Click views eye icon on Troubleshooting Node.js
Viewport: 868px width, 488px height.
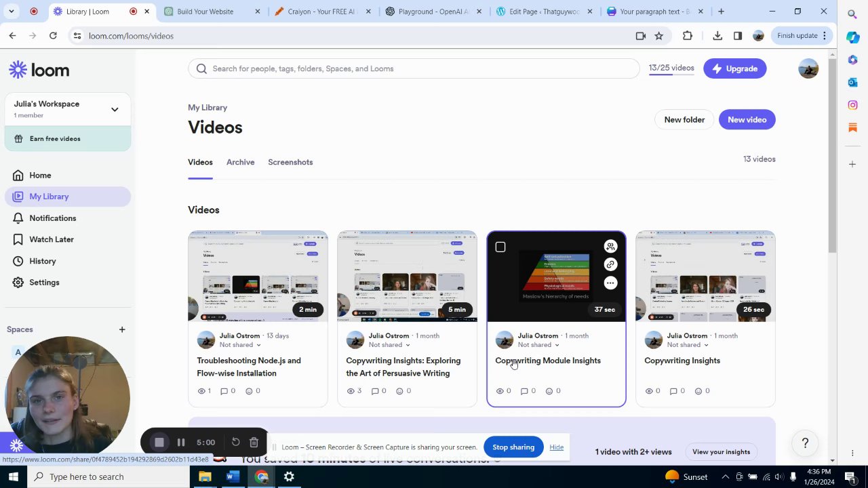pyautogui.click(x=201, y=391)
